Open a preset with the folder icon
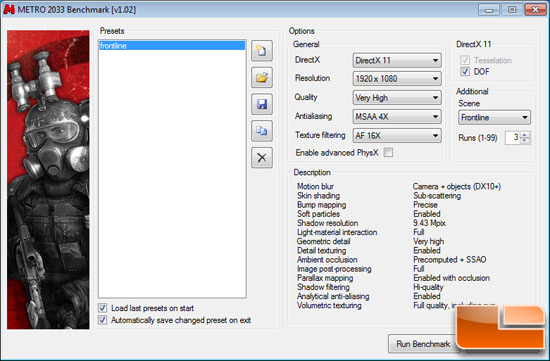 (x=262, y=77)
